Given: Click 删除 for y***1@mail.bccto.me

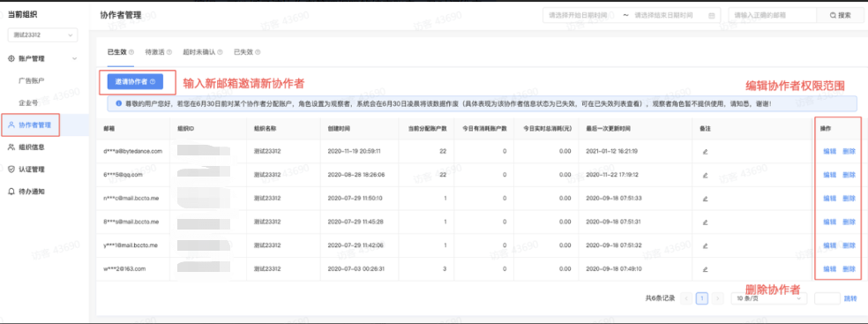Looking at the screenshot, I should [849, 245].
